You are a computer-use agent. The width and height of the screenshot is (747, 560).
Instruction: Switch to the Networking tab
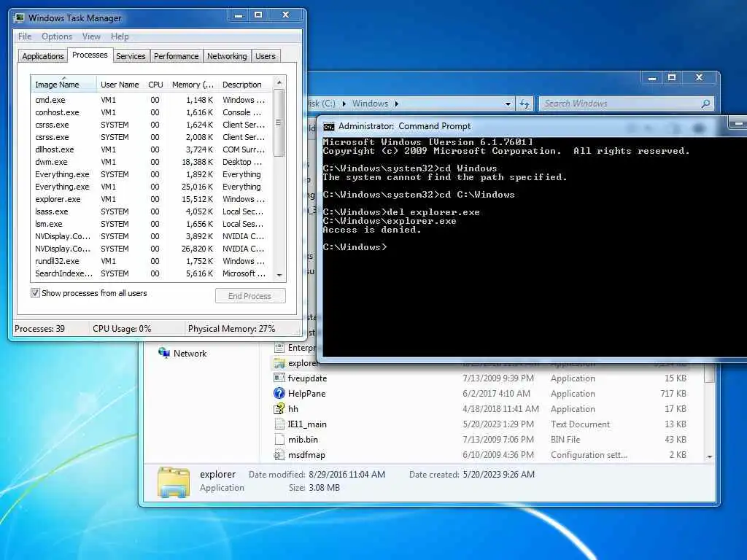click(228, 56)
